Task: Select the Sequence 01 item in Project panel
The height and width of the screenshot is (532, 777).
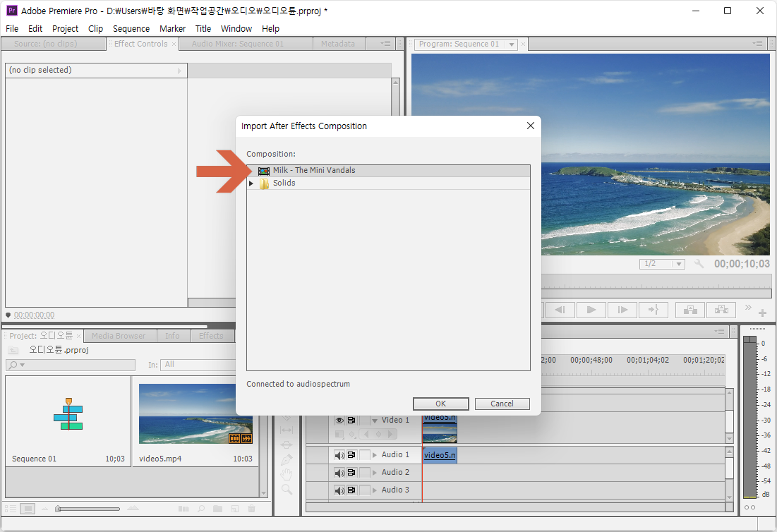Action: coord(68,421)
